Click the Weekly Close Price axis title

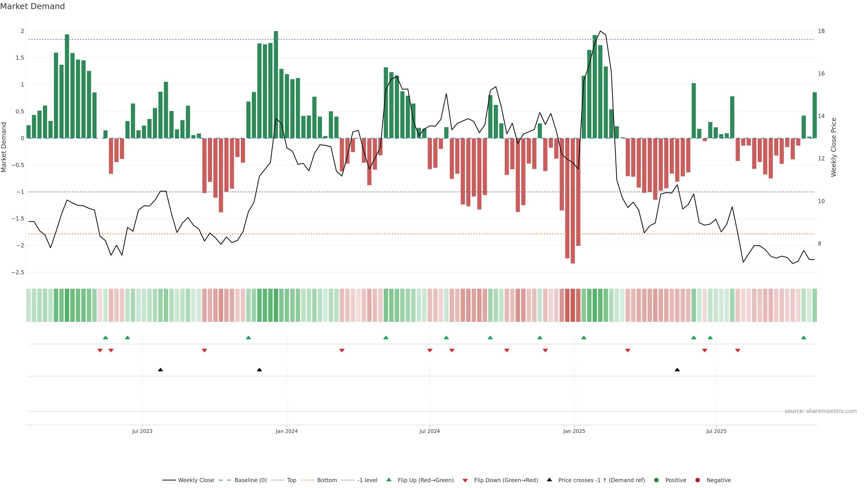(834, 147)
